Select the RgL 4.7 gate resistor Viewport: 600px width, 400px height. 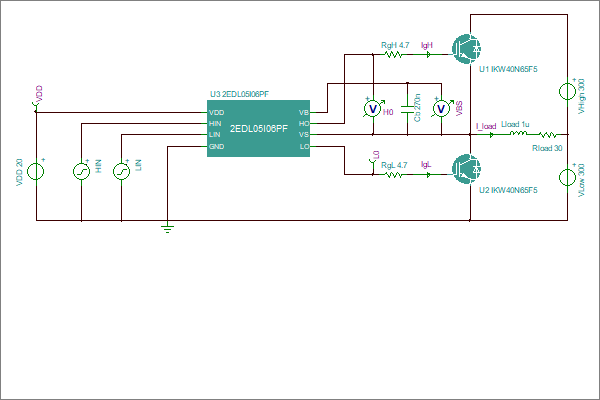click(393, 175)
